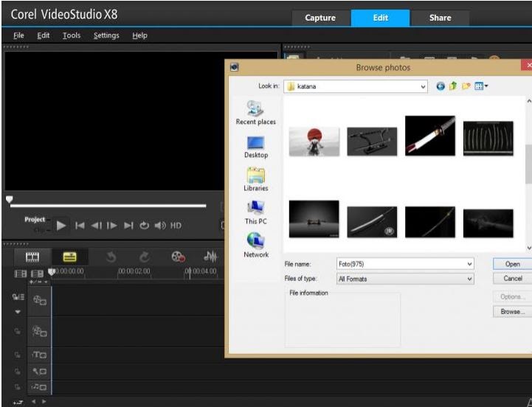The width and height of the screenshot is (532, 407).
Task: Open the Files of type dropdown
Action: coord(405,279)
